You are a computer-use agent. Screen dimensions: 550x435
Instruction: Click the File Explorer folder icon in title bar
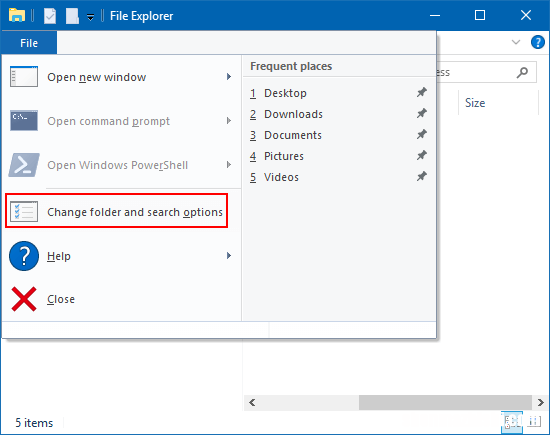[17, 15]
